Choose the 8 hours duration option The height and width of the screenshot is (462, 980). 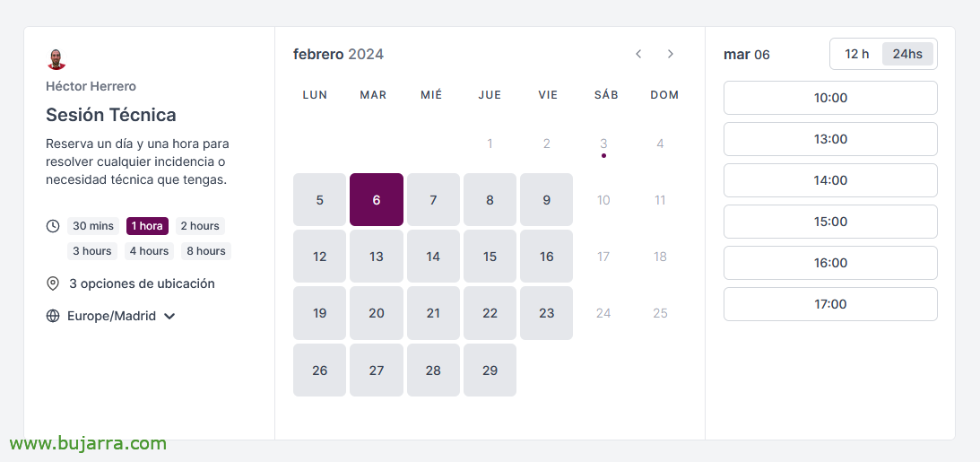pos(206,251)
